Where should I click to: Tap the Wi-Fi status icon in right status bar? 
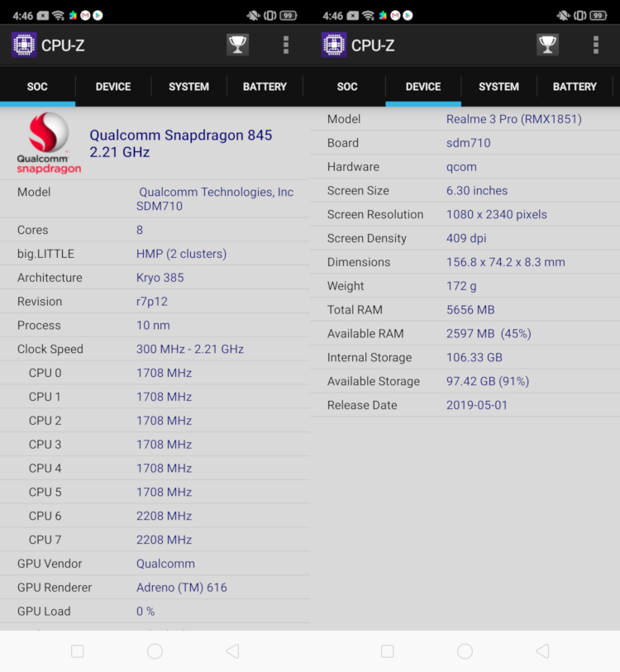click(368, 16)
